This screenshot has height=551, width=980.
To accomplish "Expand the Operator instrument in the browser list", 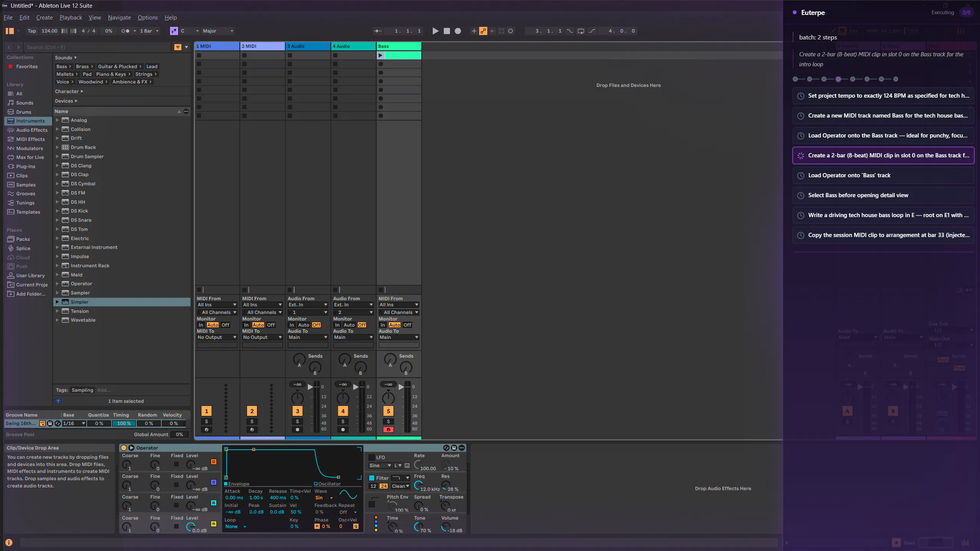I will [x=57, y=284].
